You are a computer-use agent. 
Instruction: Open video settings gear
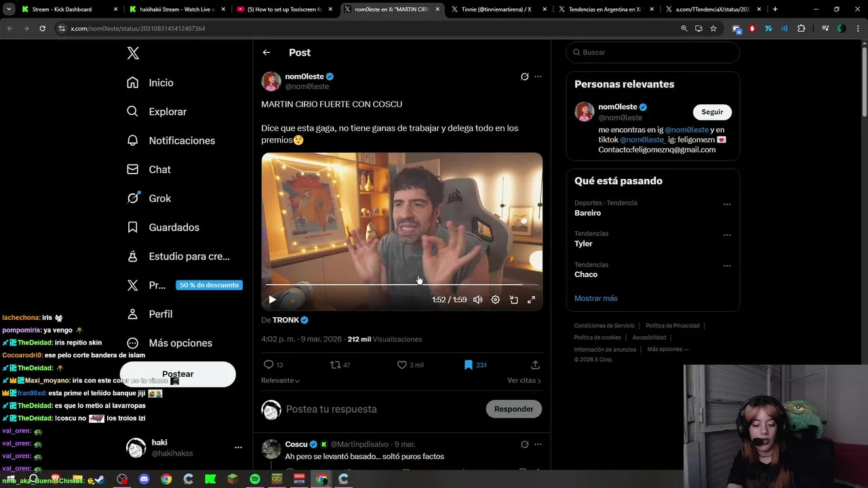click(x=496, y=300)
